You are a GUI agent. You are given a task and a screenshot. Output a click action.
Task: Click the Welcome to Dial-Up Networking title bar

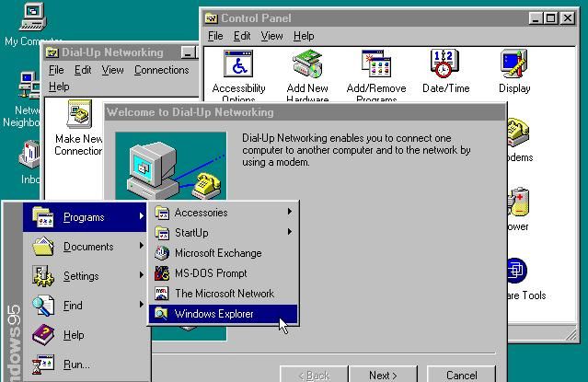coord(306,112)
